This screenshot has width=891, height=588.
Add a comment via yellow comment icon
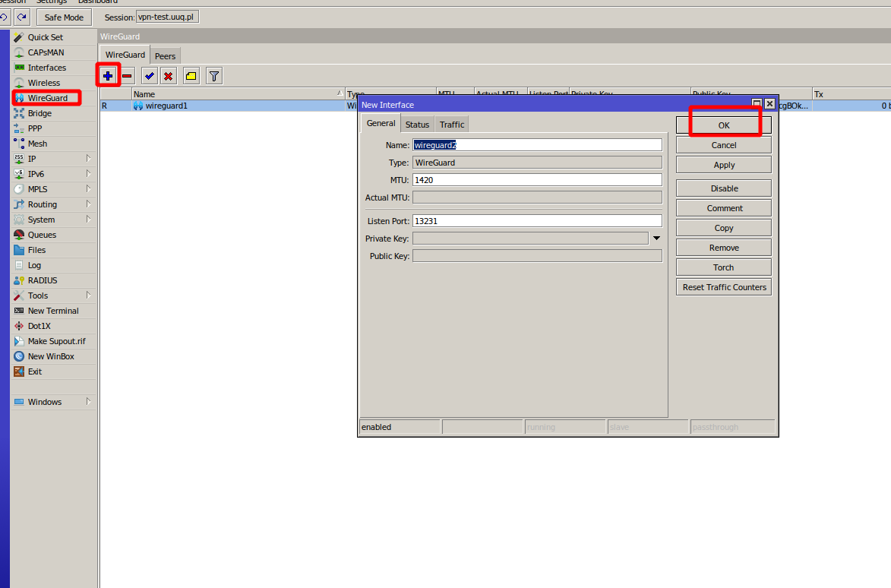pos(191,75)
